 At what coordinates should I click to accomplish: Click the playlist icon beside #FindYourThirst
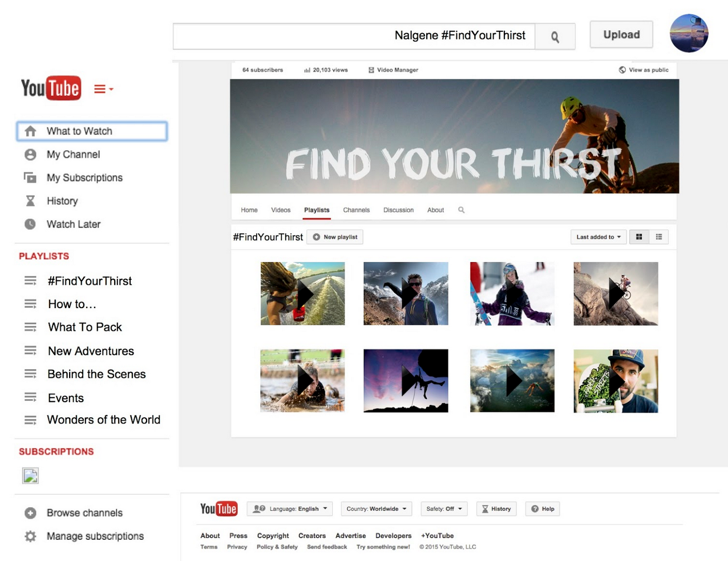[30, 281]
